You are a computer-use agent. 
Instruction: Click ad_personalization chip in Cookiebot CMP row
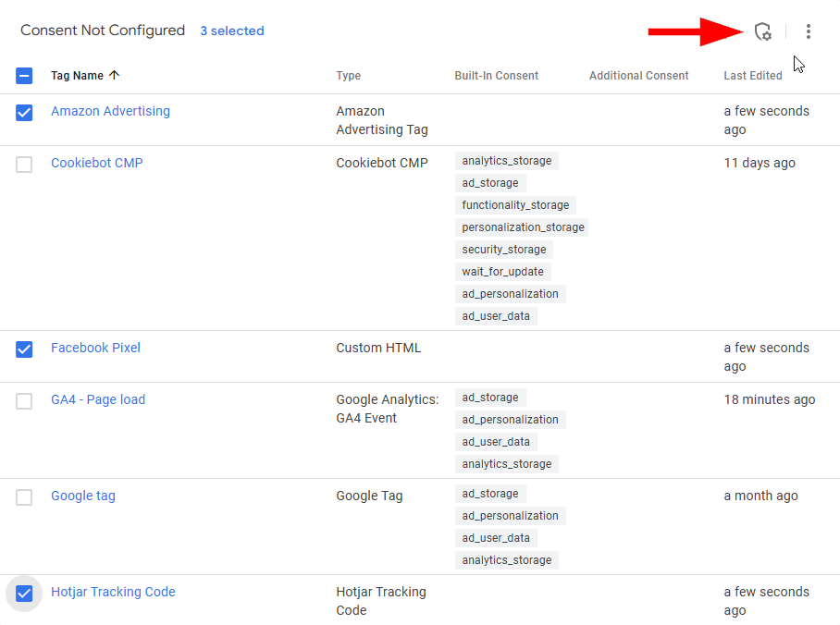pos(510,294)
